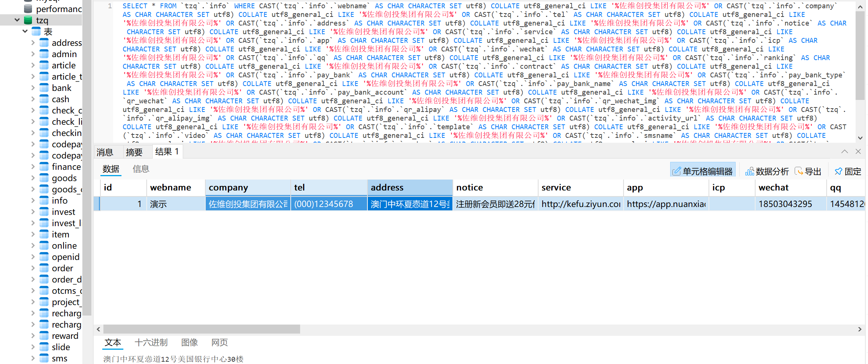The height and width of the screenshot is (364, 868).
Task: Close the results panel with X
Action: tap(858, 151)
